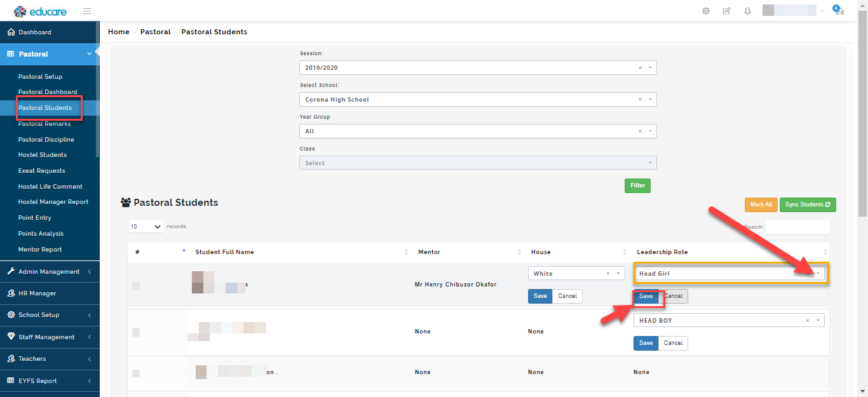The height and width of the screenshot is (397, 868).
Task: Open Hostel Life Comment in sidebar
Action: pyautogui.click(x=50, y=187)
